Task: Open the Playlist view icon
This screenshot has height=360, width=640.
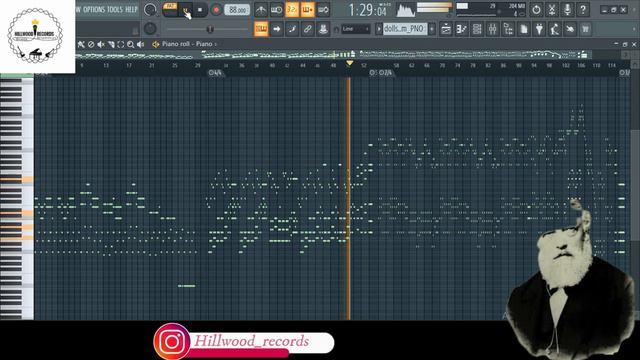Action: tap(446, 29)
